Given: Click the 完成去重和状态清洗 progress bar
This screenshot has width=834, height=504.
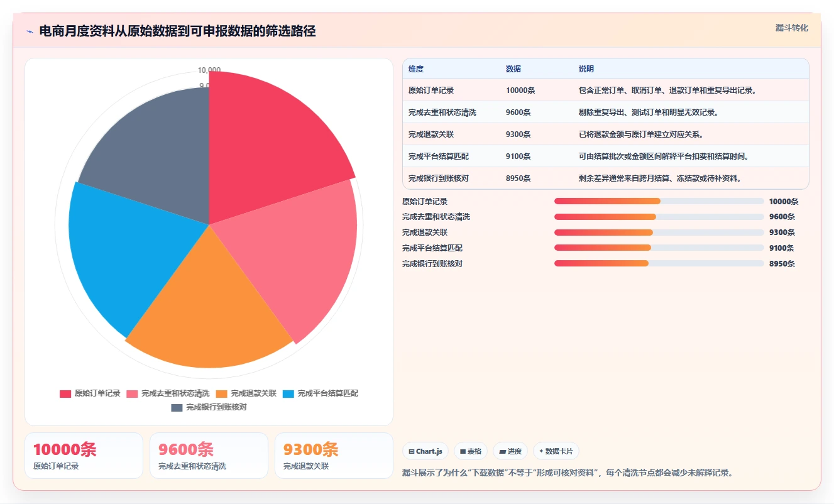Looking at the screenshot, I should 659,217.
